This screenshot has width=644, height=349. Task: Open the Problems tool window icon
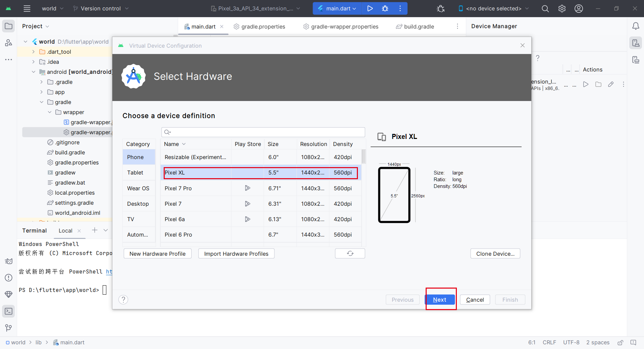click(9, 278)
